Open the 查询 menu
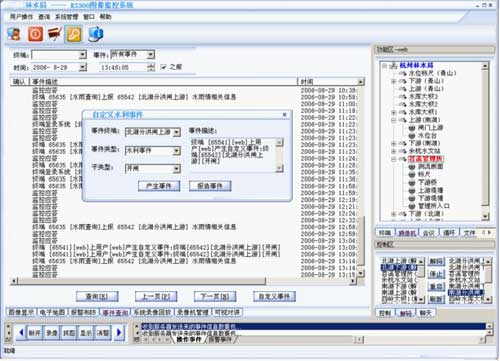500x361 pixels. tap(44, 17)
